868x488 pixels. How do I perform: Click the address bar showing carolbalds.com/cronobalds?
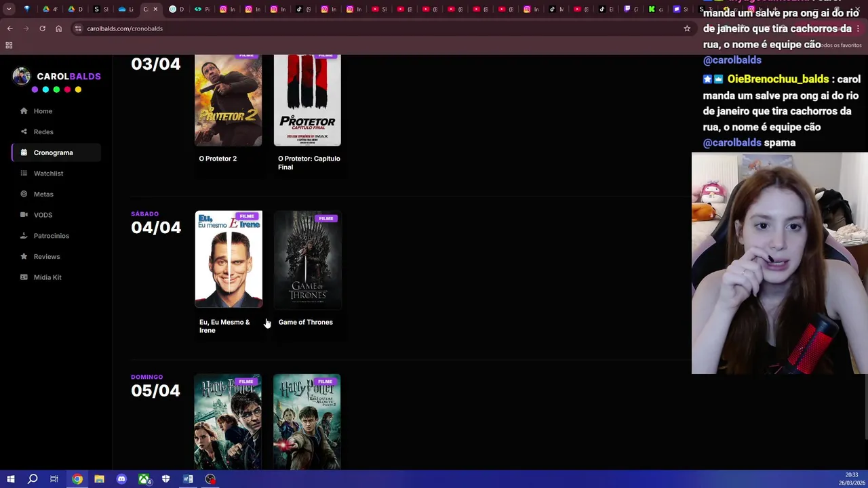coord(380,28)
